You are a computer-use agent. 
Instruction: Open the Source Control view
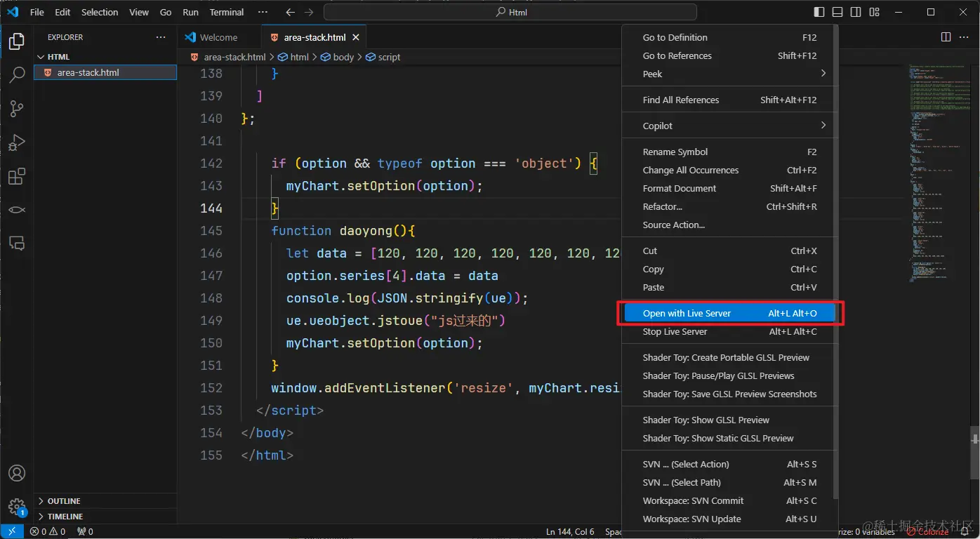pos(17,109)
